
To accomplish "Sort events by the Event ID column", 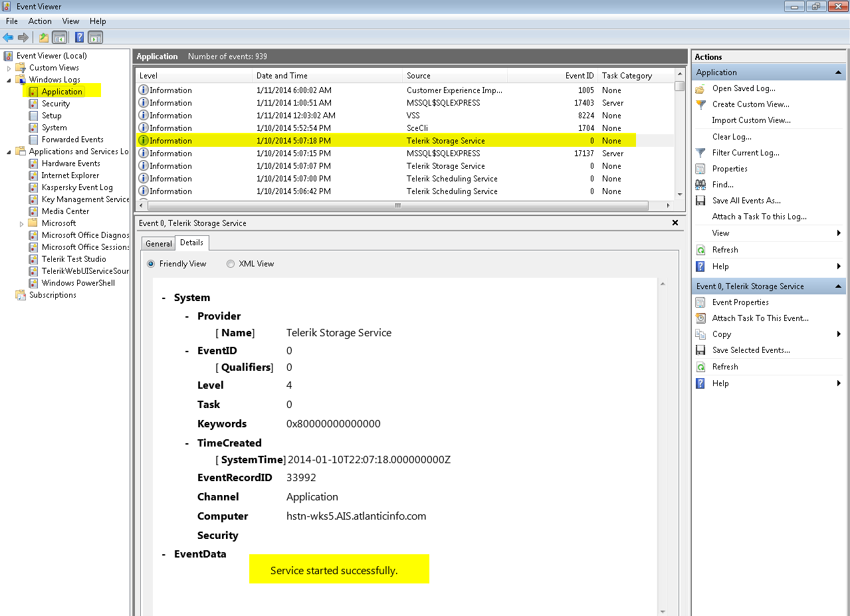I will click(552, 76).
